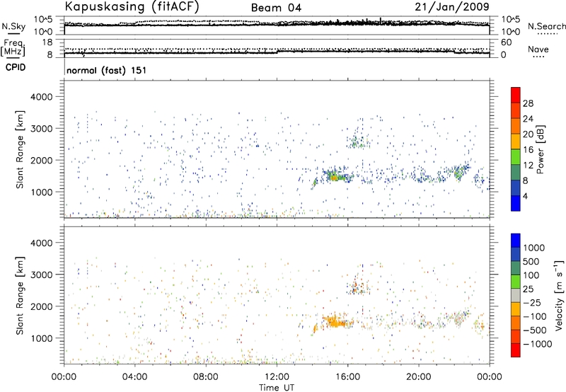Click the '-1000' tick on Velocity colorbar
Screen dimensions: 566x392
click(x=537, y=344)
